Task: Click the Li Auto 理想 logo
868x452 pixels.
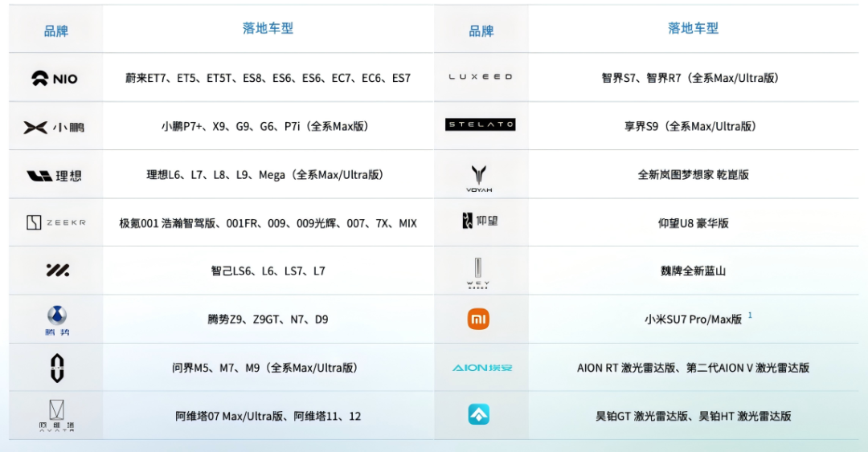Action: [x=54, y=175]
